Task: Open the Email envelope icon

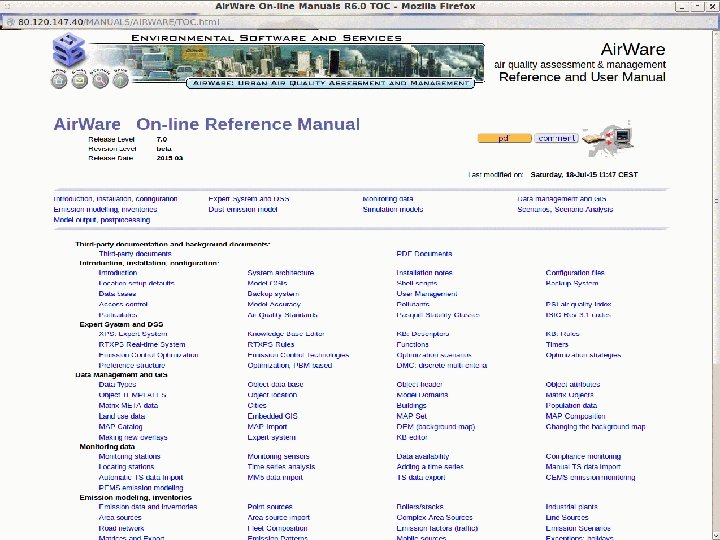Action: pos(79,80)
